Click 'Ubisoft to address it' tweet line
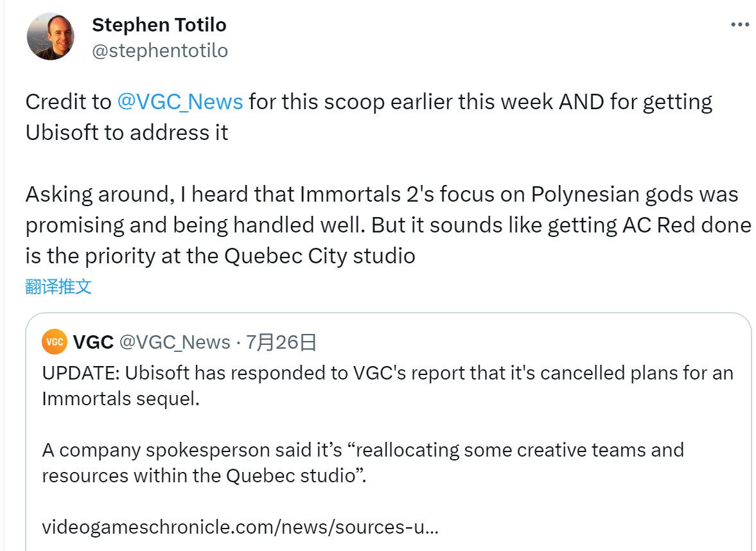The image size is (756, 551). (127, 133)
